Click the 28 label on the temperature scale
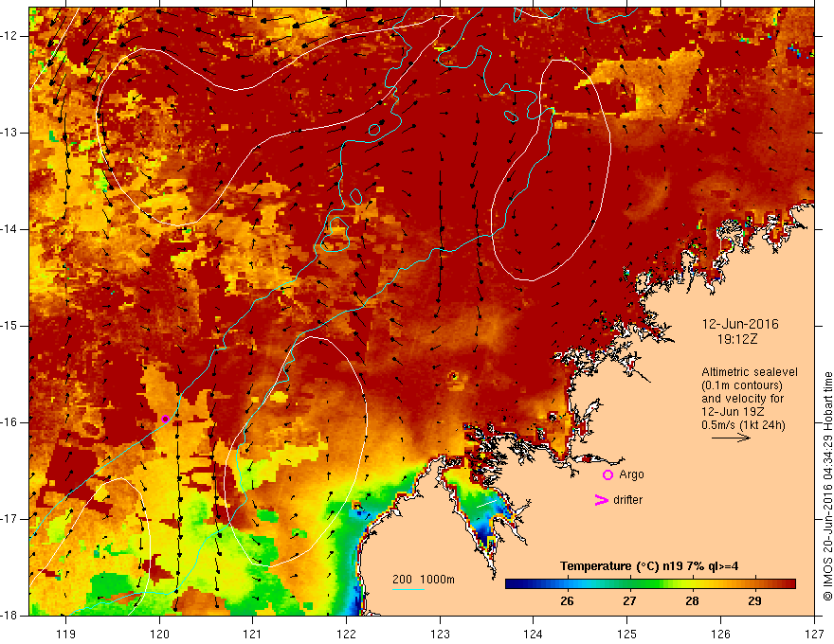 tap(692, 601)
